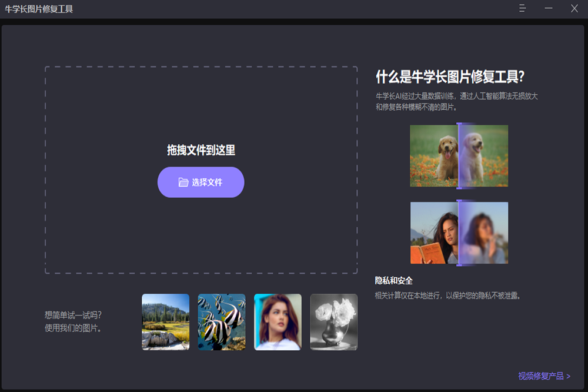Click the woman reading before/after comparison image

pyautogui.click(x=459, y=233)
